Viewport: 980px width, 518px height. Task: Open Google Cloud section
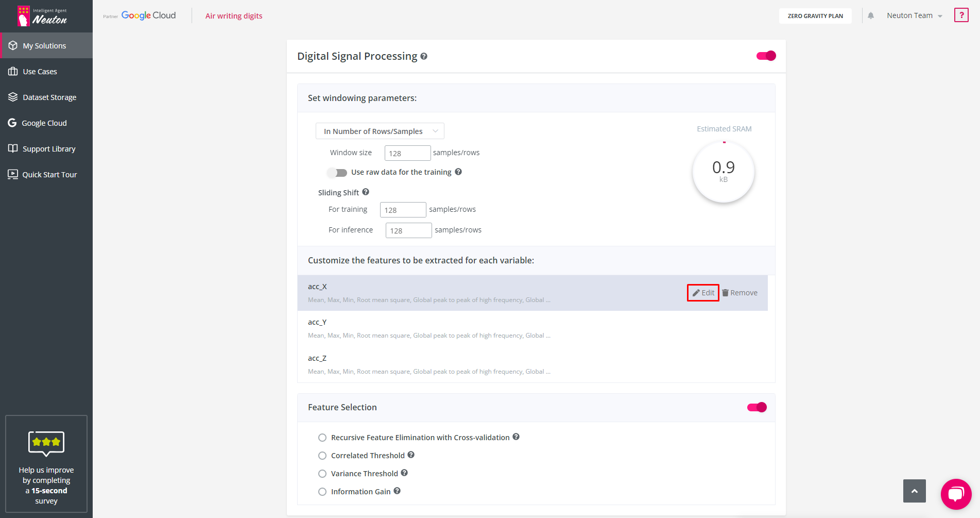46,123
